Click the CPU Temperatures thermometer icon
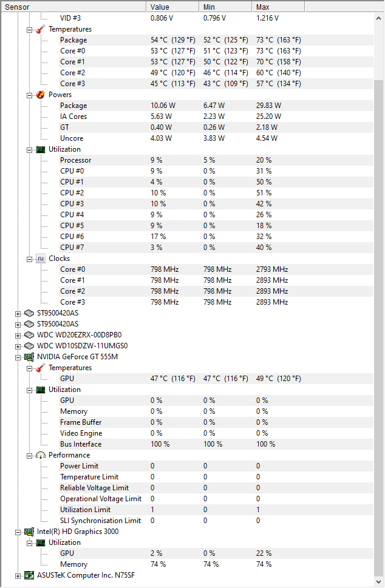Screen dimensions: 385x588 click(41, 29)
